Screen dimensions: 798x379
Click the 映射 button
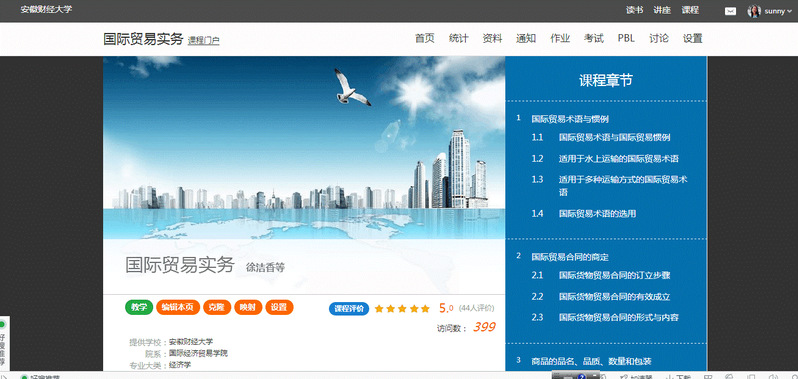click(248, 307)
